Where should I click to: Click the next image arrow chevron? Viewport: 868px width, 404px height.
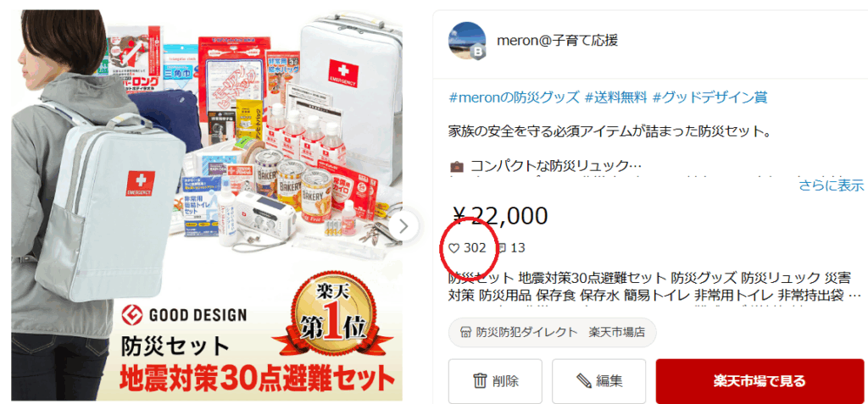[x=403, y=226]
